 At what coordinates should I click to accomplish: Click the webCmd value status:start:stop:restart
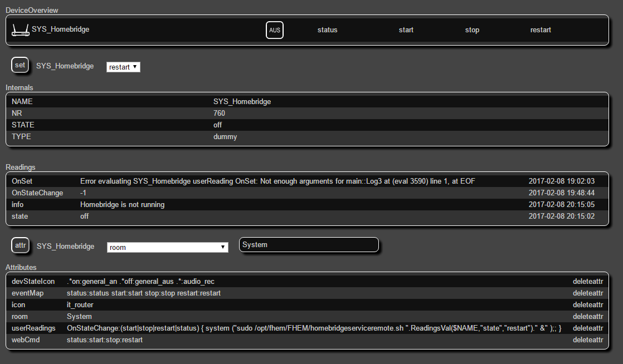pos(105,340)
